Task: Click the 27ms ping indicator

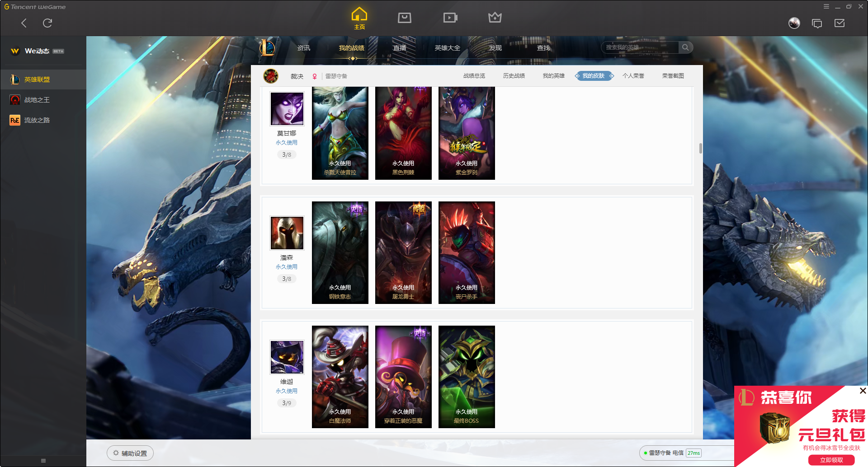Action: (694, 453)
